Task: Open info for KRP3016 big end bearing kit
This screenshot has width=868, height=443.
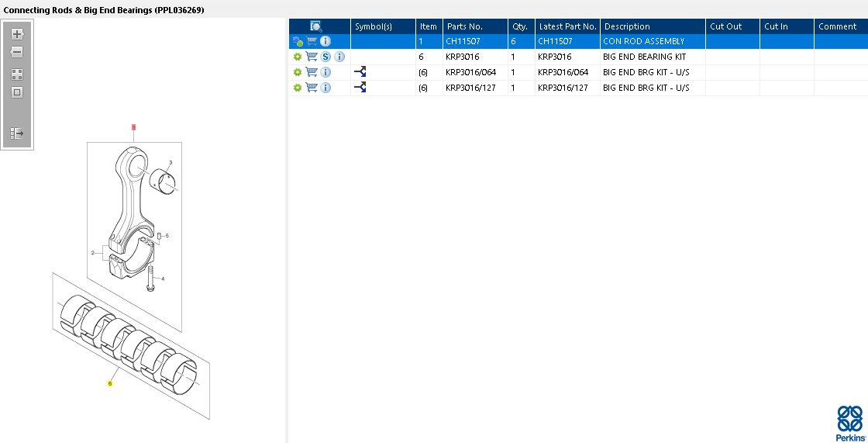Action: coord(339,57)
